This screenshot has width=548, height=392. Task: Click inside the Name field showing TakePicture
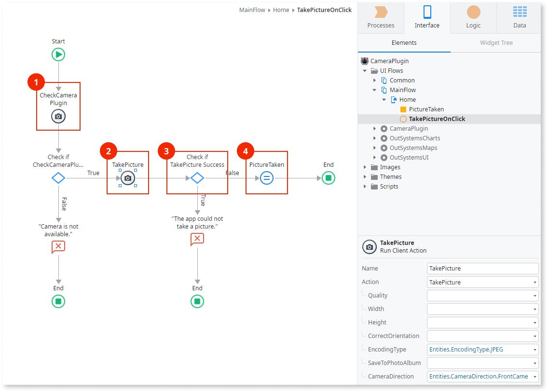tap(482, 268)
